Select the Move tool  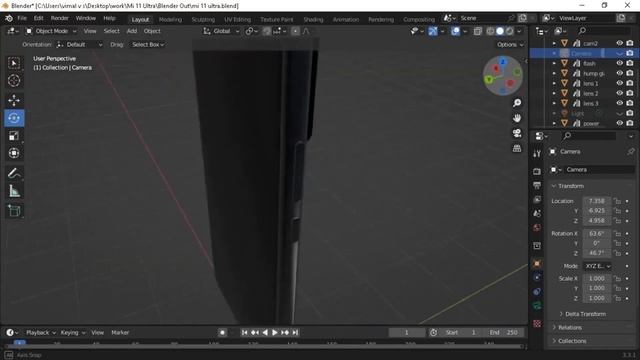point(14,100)
